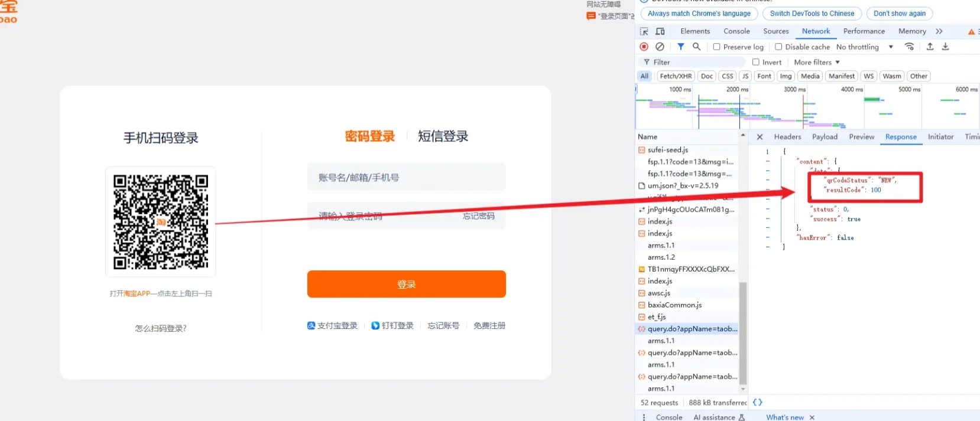Expand the More filters dropdown
This screenshot has height=421, width=980.
pyautogui.click(x=817, y=62)
